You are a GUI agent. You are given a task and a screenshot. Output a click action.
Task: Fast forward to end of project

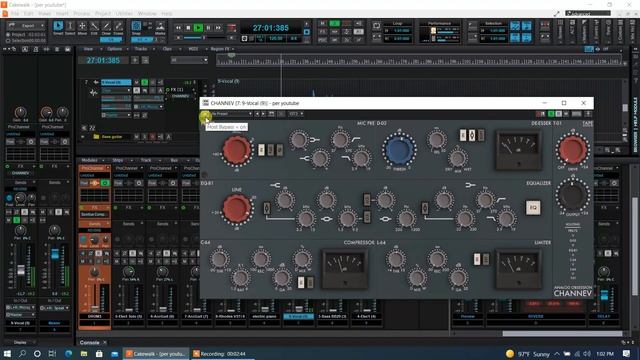click(x=218, y=28)
